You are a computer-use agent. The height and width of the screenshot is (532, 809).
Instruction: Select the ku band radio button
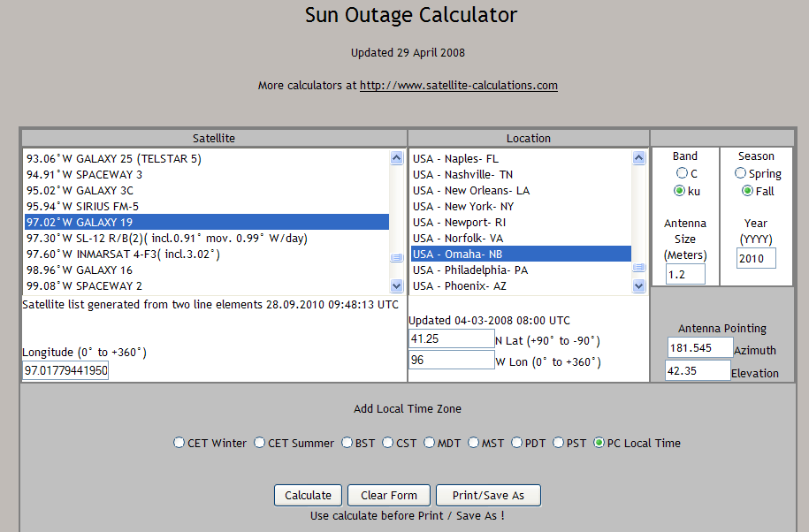(x=680, y=191)
